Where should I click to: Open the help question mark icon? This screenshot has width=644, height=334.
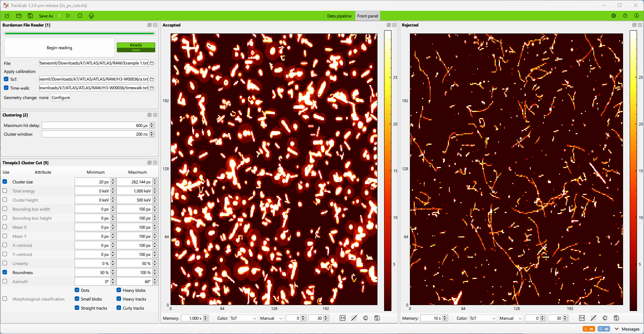pyautogui.click(x=625, y=16)
